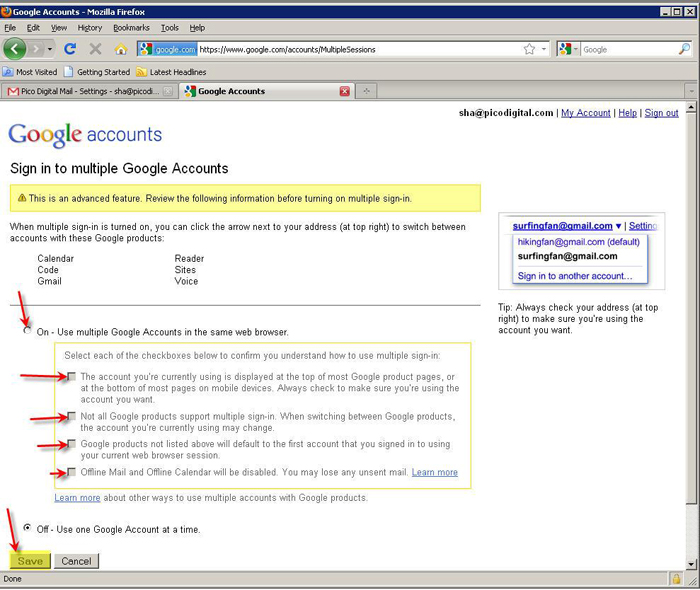Open the View menu
This screenshot has width=700, height=590.
pos(58,28)
